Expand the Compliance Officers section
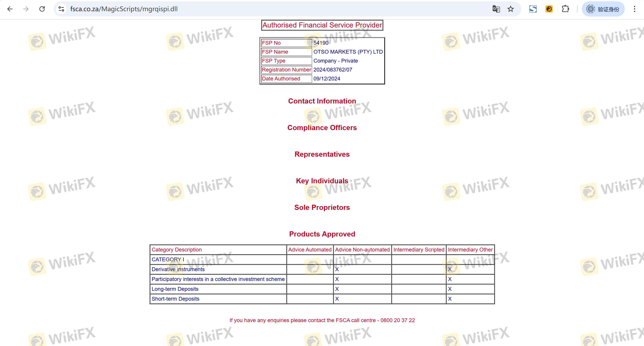644x346 pixels. tap(322, 128)
